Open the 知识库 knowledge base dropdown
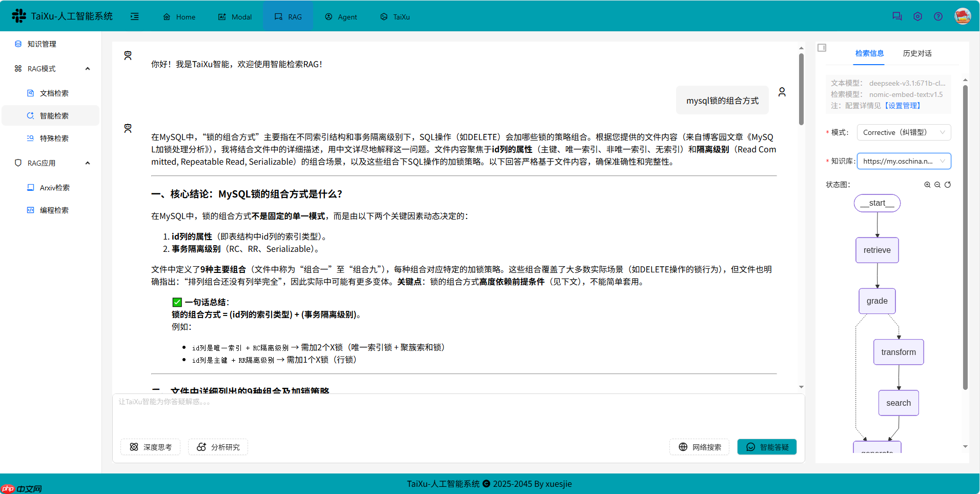This screenshot has height=494, width=980. [903, 161]
